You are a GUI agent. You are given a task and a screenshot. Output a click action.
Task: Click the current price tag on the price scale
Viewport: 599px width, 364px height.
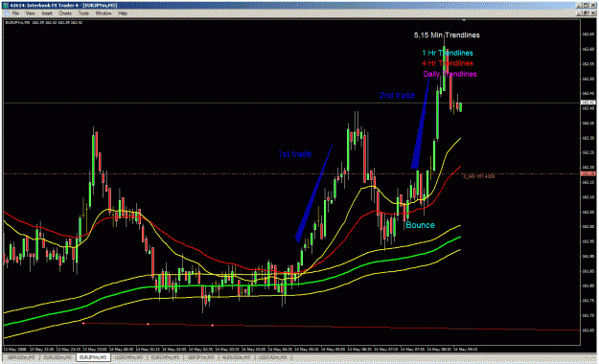pyautogui.click(x=587, y=102)
